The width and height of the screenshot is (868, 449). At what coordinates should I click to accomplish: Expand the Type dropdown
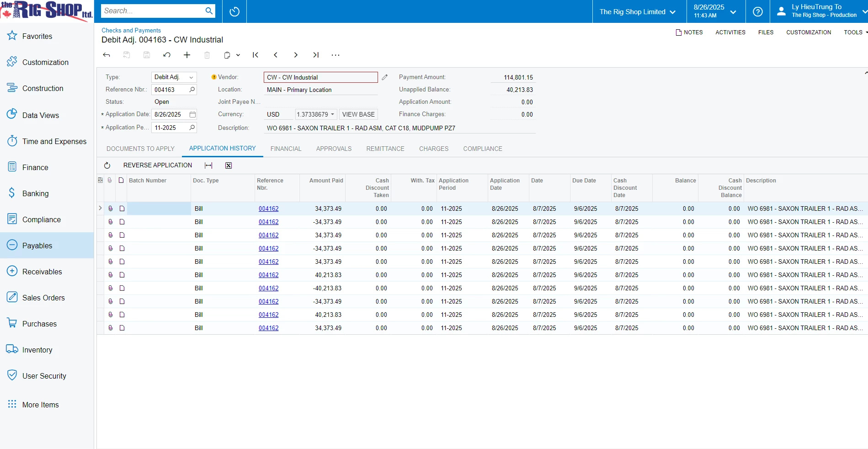pos(191,77)
